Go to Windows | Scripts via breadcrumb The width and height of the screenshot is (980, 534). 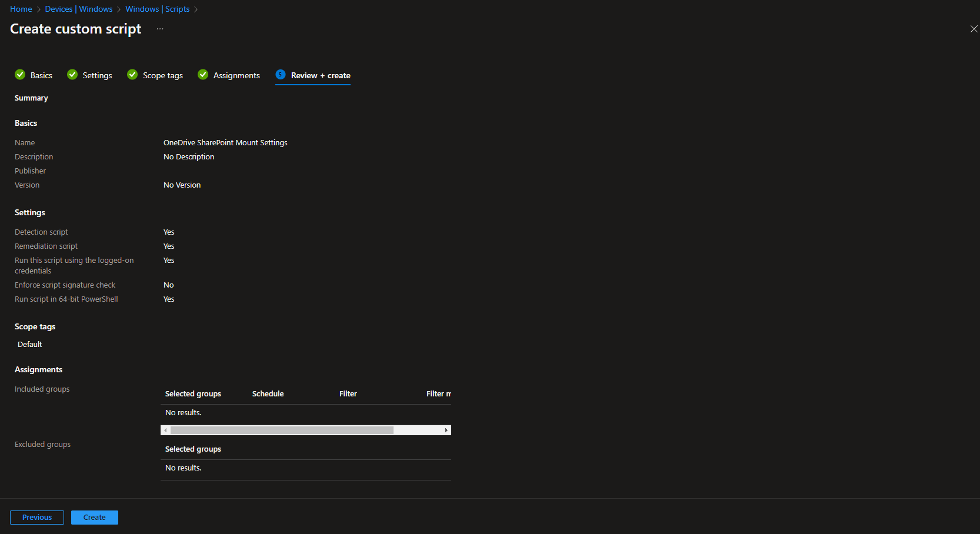click(x=157, y=9)
